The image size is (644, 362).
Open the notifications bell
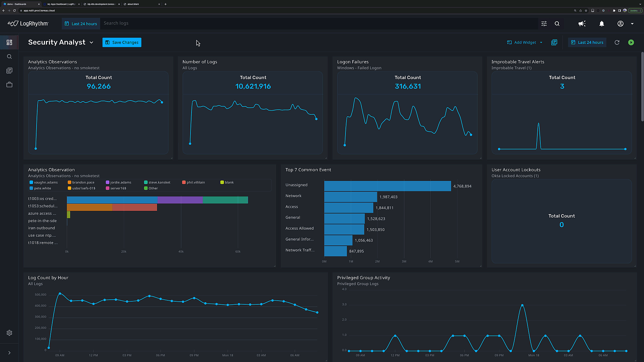coord(602,24)
